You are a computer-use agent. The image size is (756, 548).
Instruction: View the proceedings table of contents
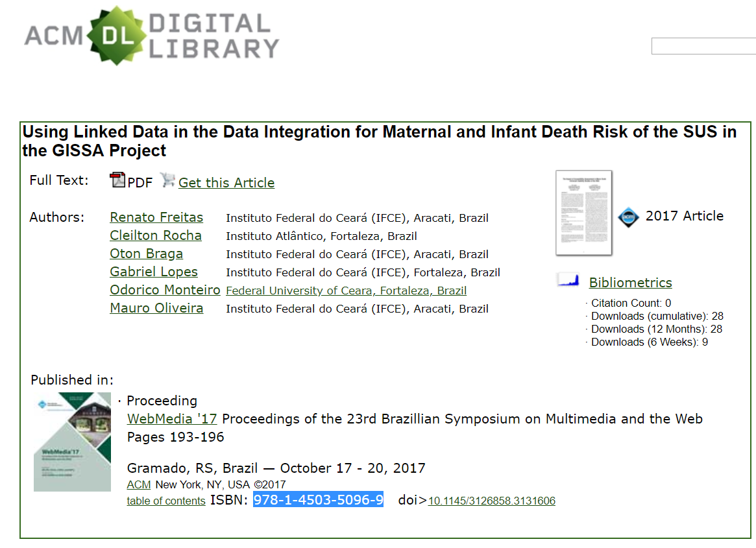[x=166, y=501]
